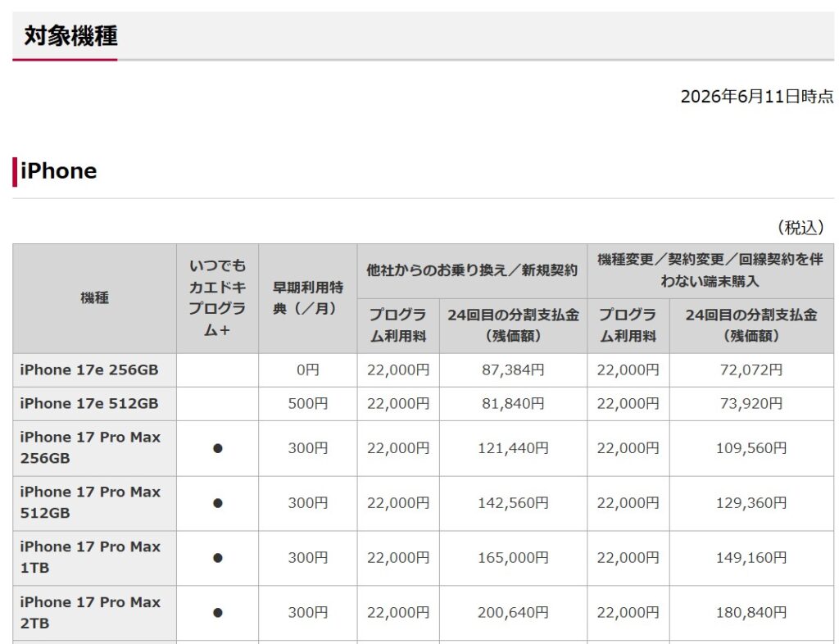Click the 500円 early-use benefit cell
Image resolution: width=839 pixels, height=644 pixels.
click(x=308, y=403)
